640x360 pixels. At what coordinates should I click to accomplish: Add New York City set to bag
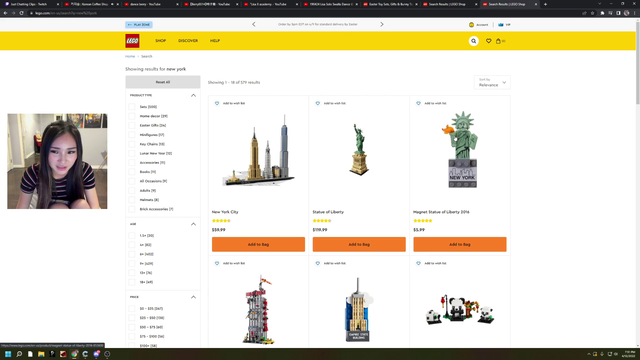258,244
